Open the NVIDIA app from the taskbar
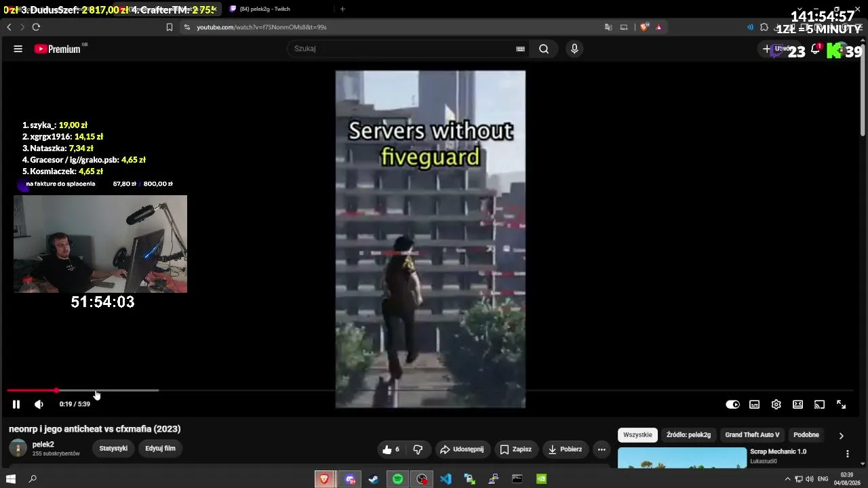The image size is (868, 488). (542, 479)
